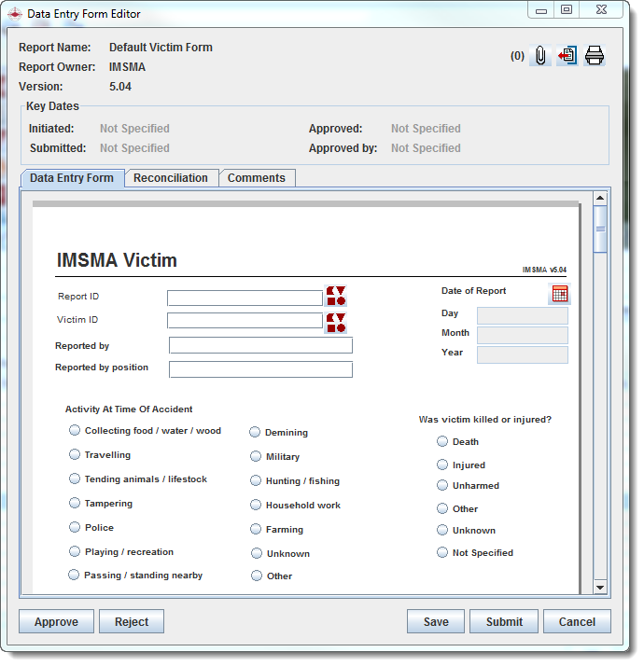The image size is (644, 666).
Task: Click the Reported by text field
Action: click(260, 346)
